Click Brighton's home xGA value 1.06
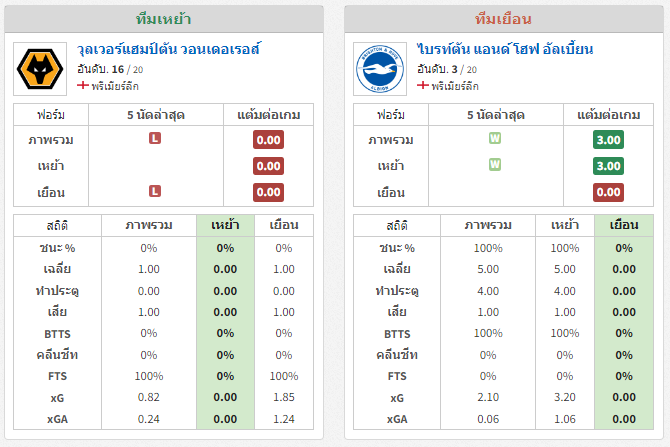Image resolution: width=670 pixels, height=447 pixels. [x=565, y=419]
